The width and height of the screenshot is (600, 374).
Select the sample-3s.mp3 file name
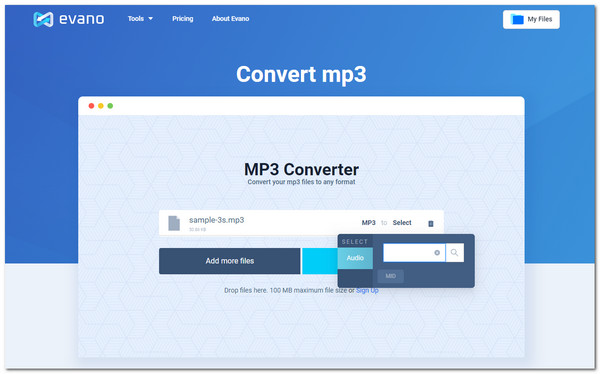(x=217, y=220)
